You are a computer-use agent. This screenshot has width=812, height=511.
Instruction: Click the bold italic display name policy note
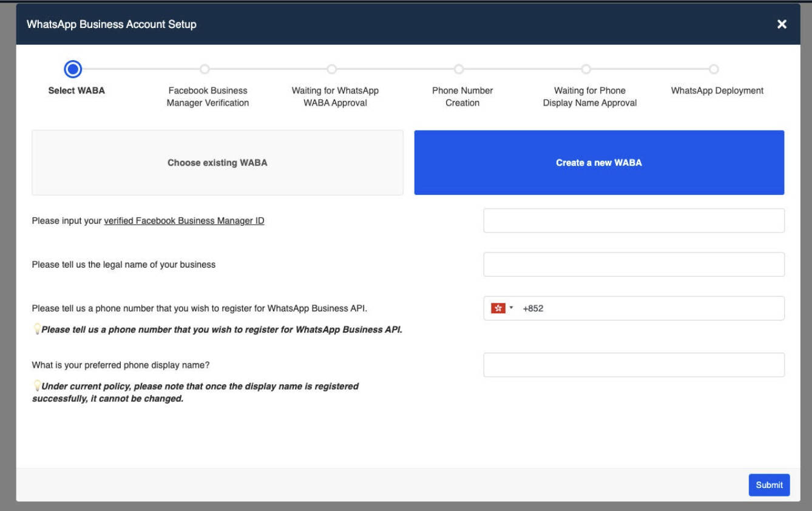pos(195,393)
